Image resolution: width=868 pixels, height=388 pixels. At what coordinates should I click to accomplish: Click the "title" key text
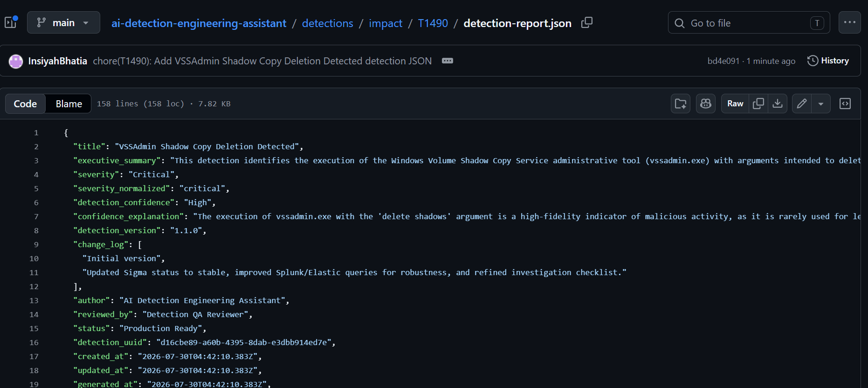click(x=89, y=146)
